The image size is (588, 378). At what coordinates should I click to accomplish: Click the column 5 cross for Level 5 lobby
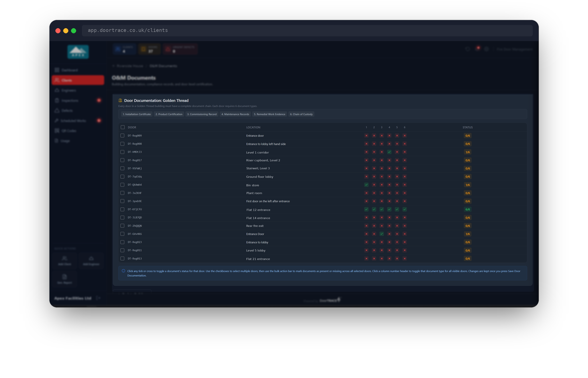pos(397,250)
